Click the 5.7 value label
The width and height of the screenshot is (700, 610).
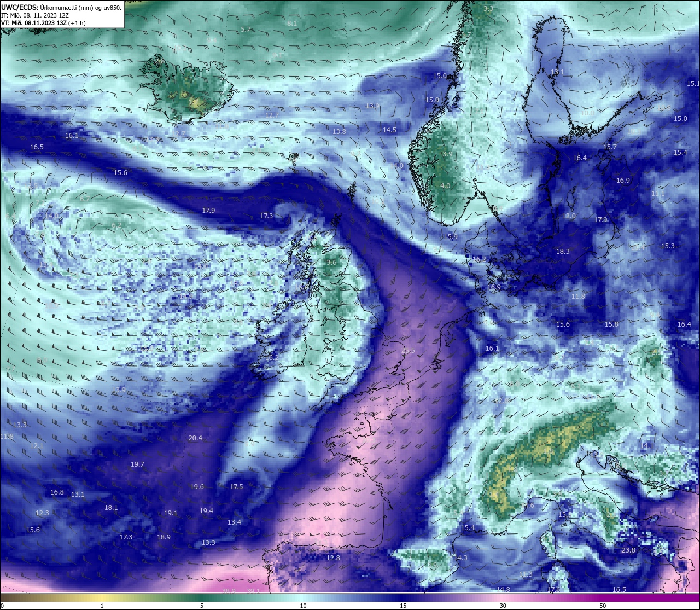[246, 29]
